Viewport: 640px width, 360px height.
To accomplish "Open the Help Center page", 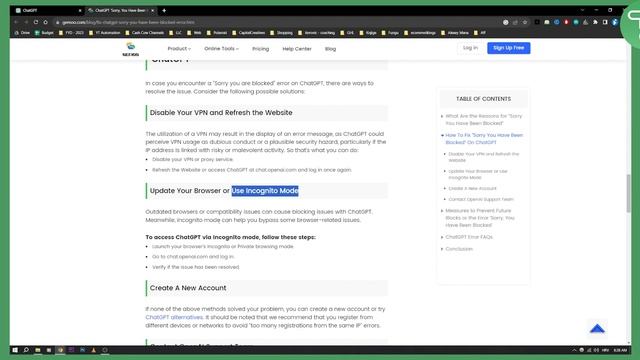I will pos(297,49).
